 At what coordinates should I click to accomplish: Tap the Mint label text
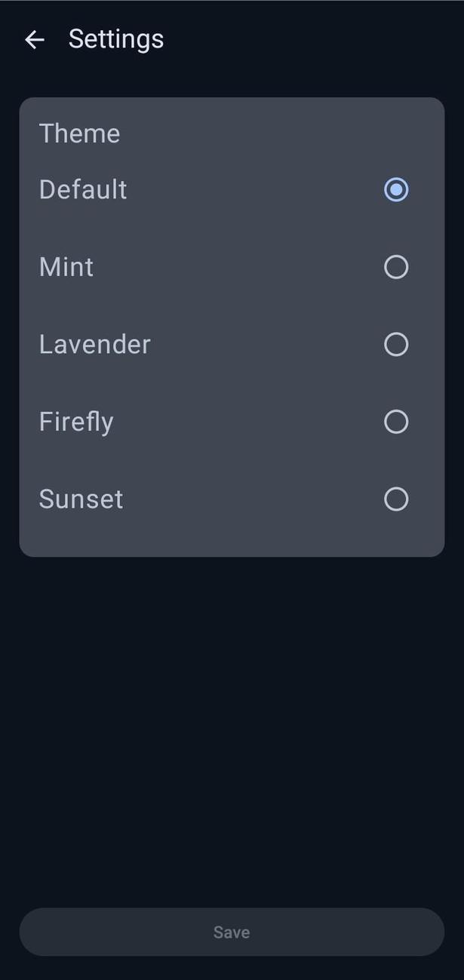[x=66, y=267]
